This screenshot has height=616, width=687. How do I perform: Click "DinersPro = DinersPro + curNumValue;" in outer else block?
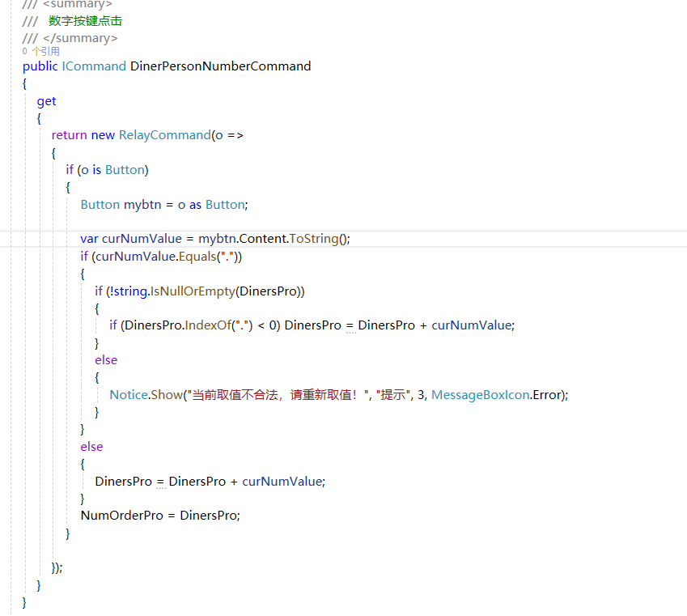point(210,482)
